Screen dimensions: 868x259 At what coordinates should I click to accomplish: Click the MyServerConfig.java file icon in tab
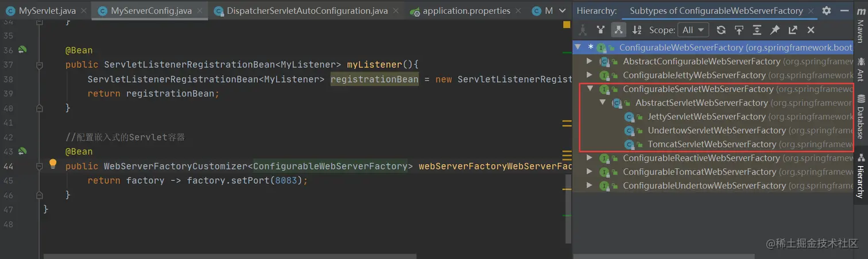(103, 11)
